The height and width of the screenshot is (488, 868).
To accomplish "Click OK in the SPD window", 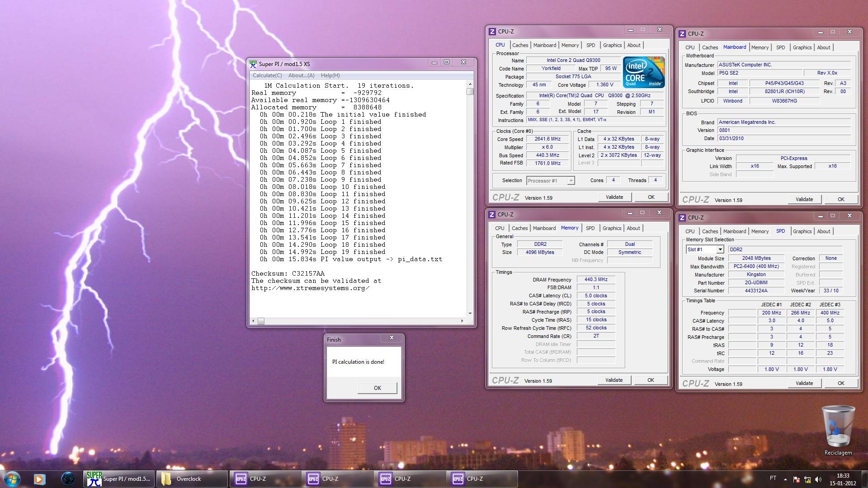I will [841, 383].
